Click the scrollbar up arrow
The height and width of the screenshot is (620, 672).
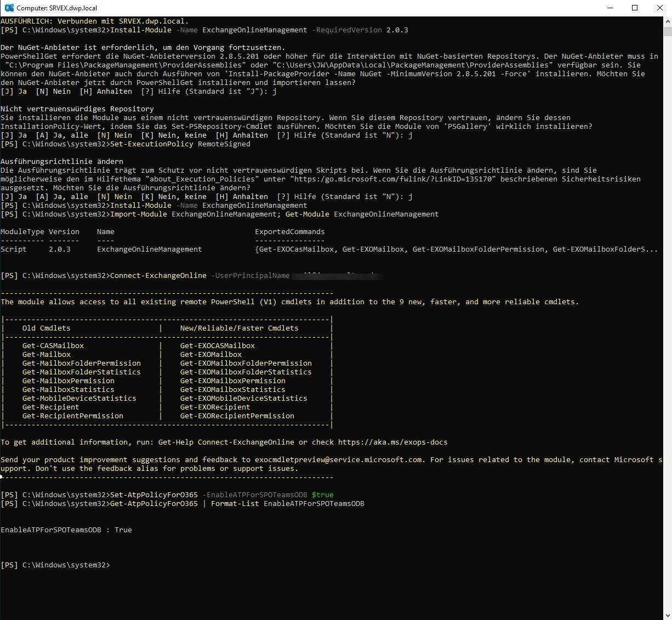[x=667, y=21]
